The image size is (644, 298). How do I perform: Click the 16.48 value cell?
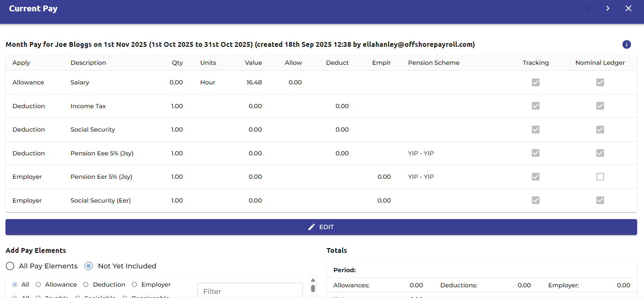[x=254, y=82]
